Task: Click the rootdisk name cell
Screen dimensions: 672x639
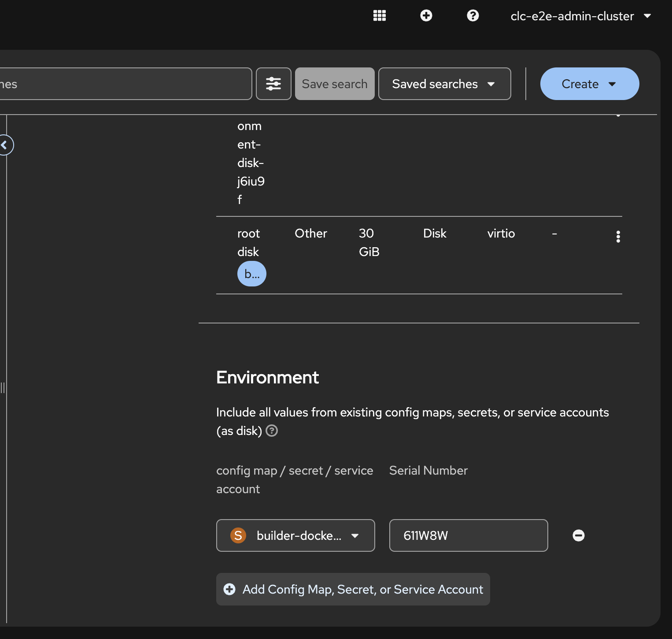Action: pos(248,242)
